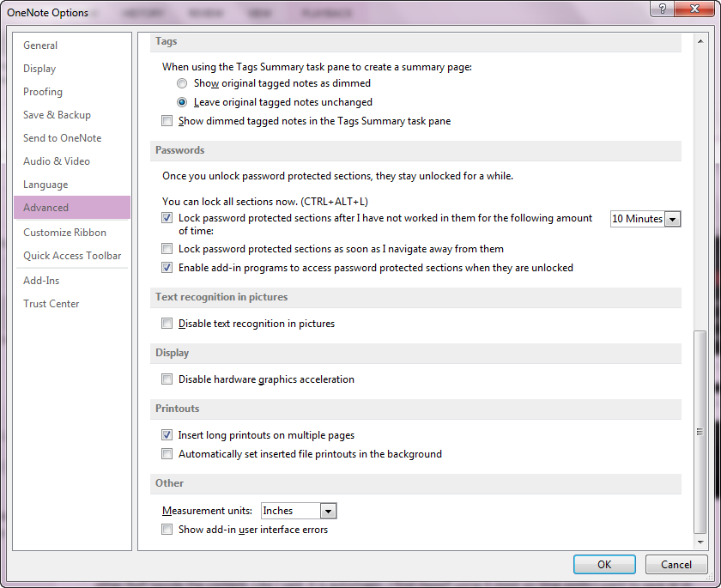The width and height of the screenshot is (721, 588).
Task: Click the scrollbar up arrow
Action: 700,41
